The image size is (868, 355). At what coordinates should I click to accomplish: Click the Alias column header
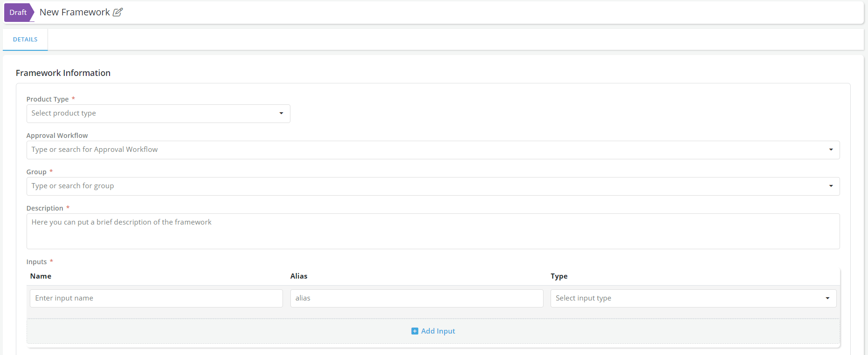299,276
